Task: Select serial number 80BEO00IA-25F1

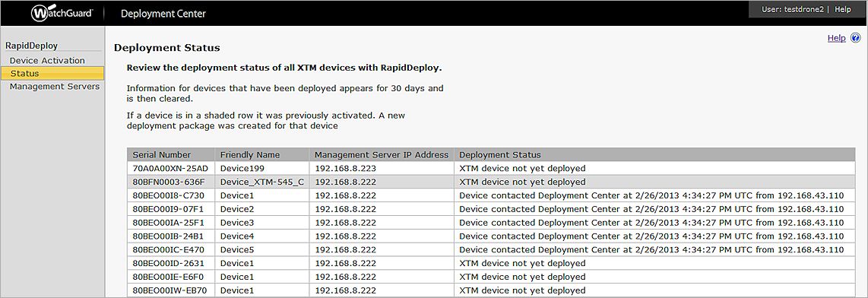Action: (169, 223)
